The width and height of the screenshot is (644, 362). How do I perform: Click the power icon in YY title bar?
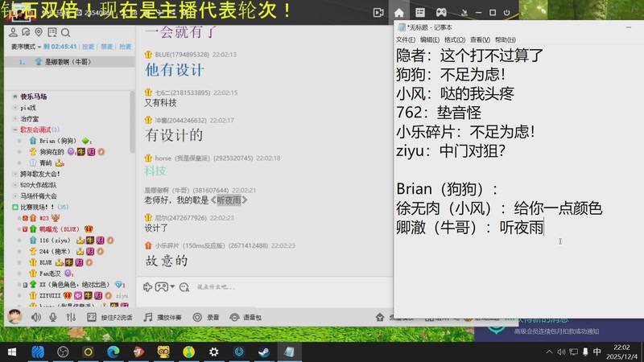[x=507, y=13]
